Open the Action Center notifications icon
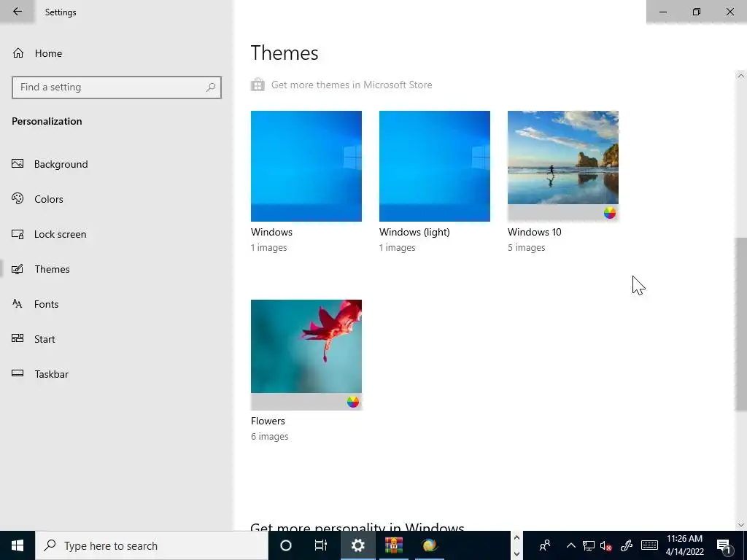 tap(724, 545)
